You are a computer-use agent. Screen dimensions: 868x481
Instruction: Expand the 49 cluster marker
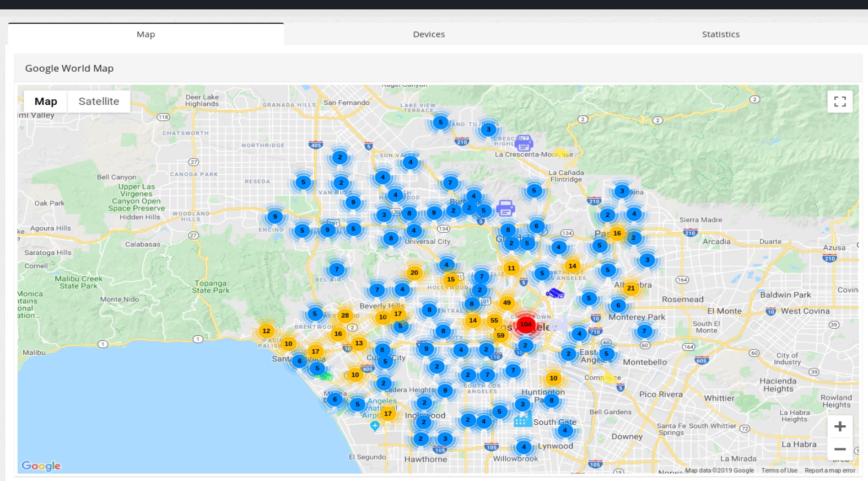[x=507, y=302]
